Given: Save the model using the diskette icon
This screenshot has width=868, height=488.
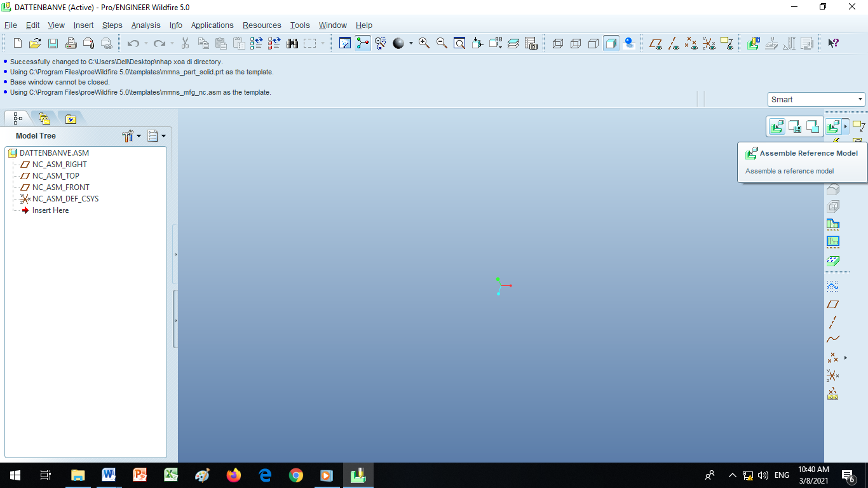Looking at the screenshot, I should tap(53, 43).
